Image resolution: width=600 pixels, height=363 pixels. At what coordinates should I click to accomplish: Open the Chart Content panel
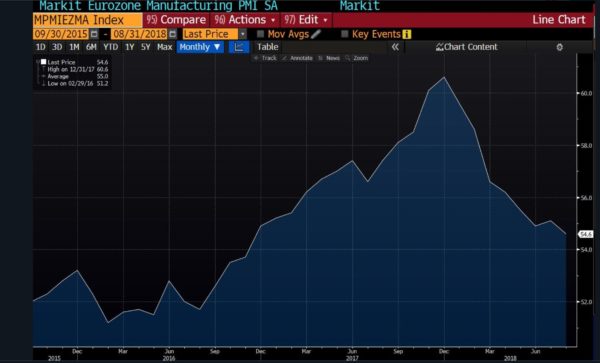(466, 47)
